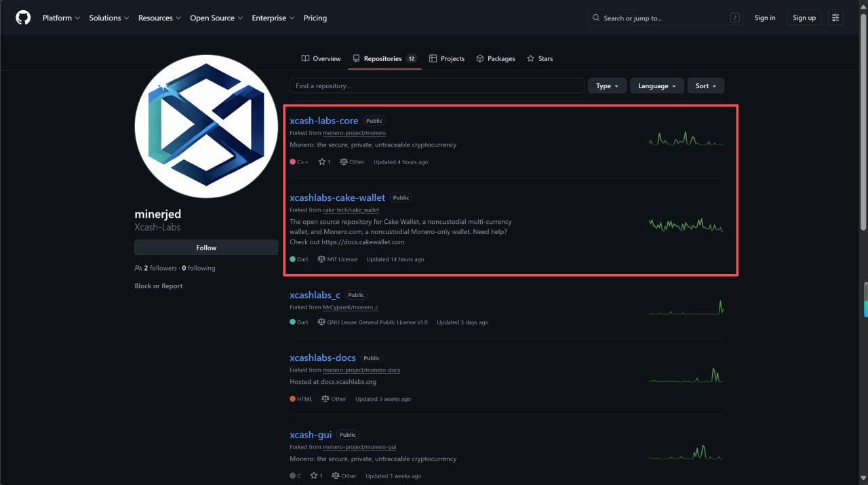Switch to the Overview tab
This screenshot has height=485, width=868.
(321, 59)
